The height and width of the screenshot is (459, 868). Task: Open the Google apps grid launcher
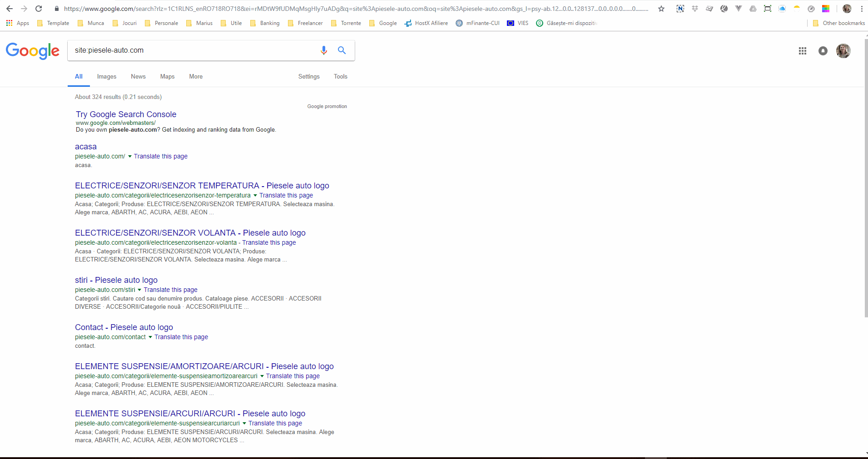[803, 51]
